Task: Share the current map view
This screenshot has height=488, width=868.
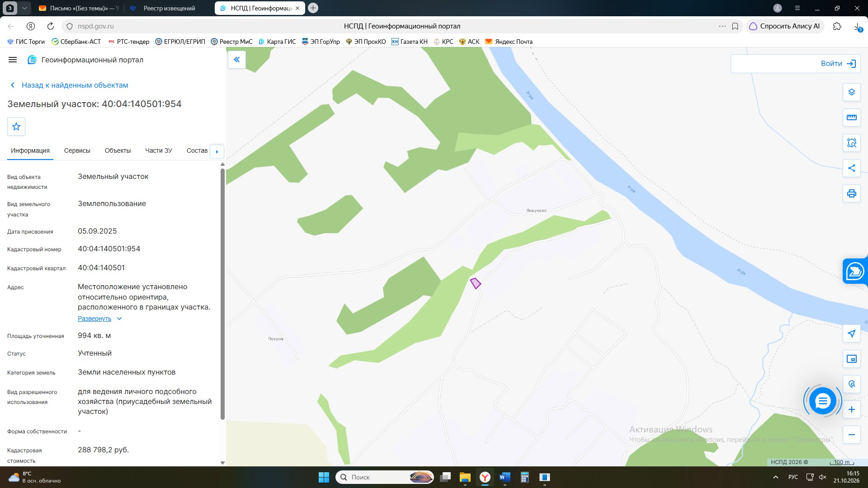Action: click(851, 168)
